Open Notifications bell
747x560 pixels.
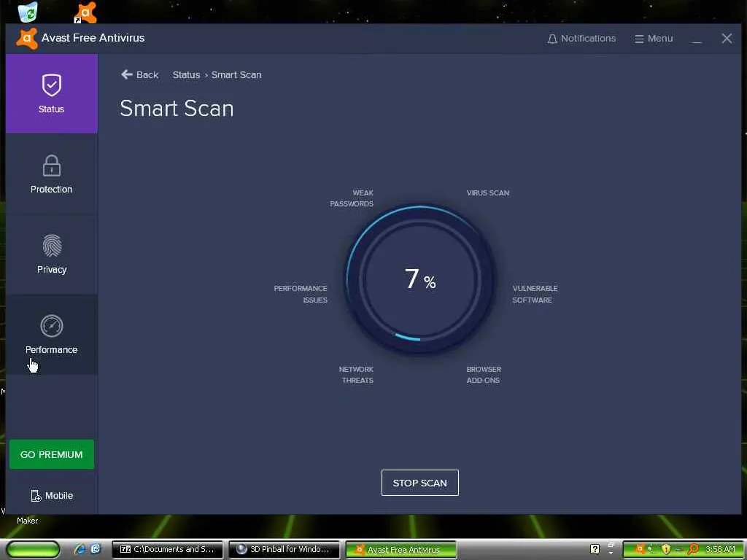coord(581,39)
